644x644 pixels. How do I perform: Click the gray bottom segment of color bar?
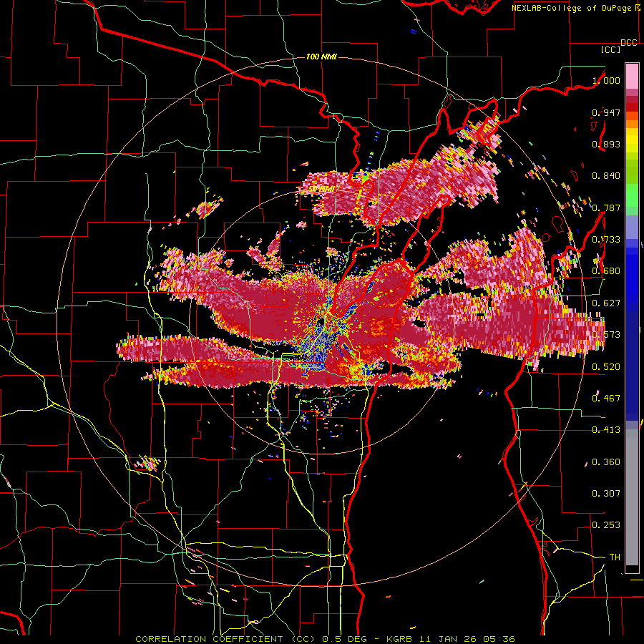(x=632, y=497)
